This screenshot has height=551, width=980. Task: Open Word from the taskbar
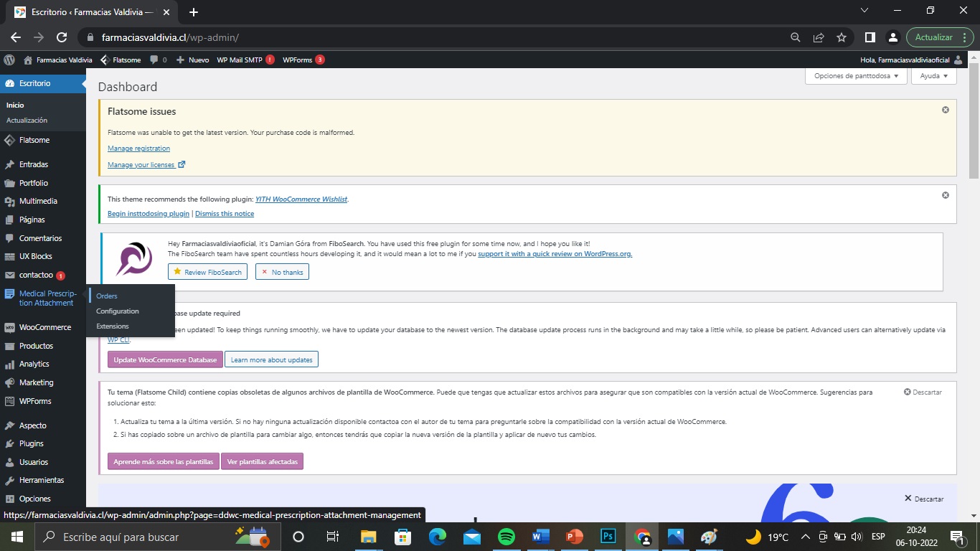tap(540, 537)
